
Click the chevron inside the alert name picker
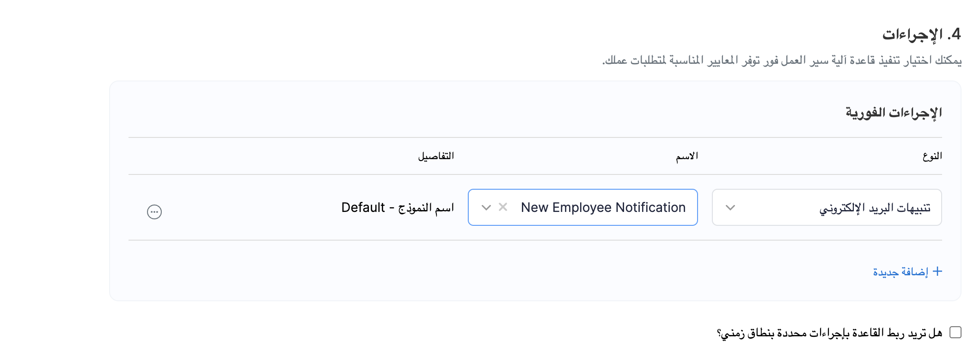coord(486,208)
